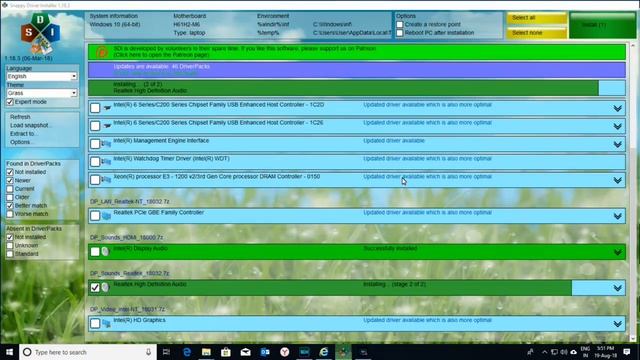This screenshot has height=360, width=640.
Task: Expand Intel(R) HD Graphics row details
Action: (618, 324)
